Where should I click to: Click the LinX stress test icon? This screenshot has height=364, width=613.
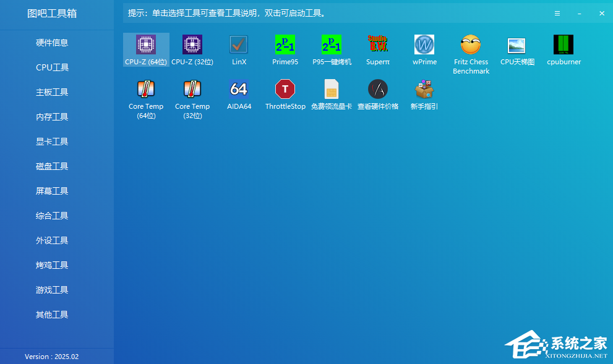point(239,45)
